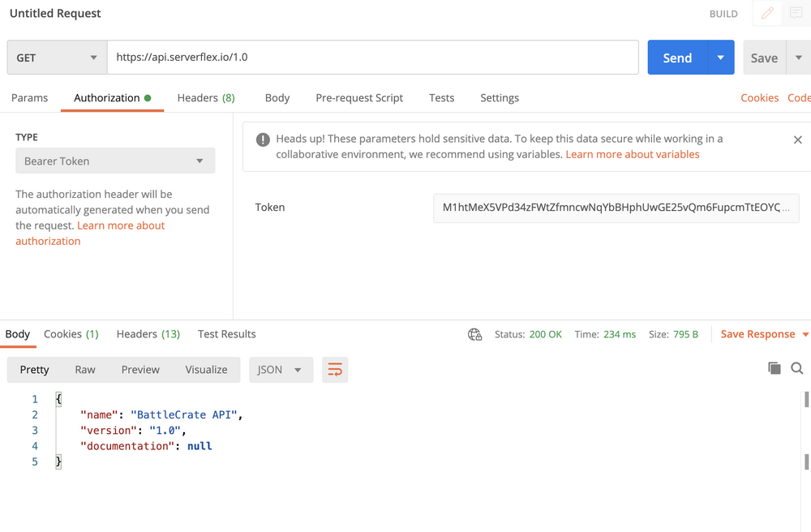The height and width of the screenshot is (532, 811).
Task: Open the comments icon at top right
Action: [x=796, y=13]
